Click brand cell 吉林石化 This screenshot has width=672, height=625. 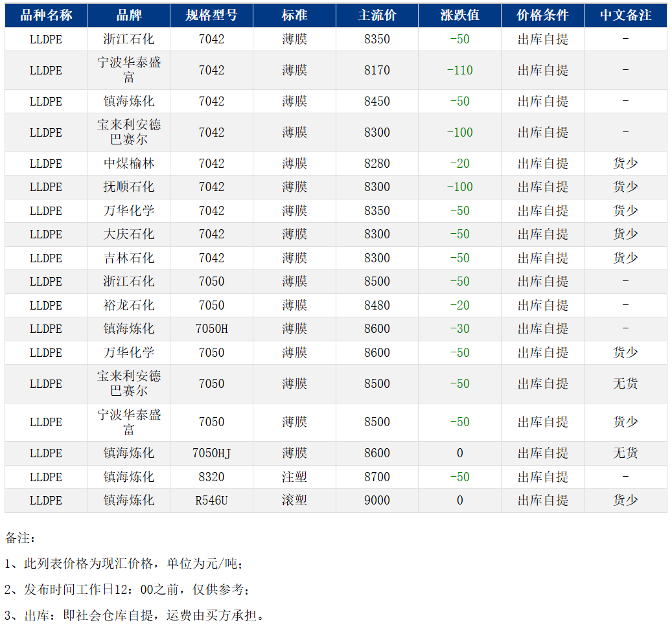click(128, 258)
